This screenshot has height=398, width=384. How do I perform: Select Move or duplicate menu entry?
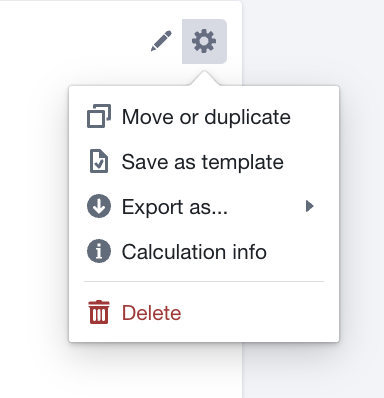(x=204, y=117)
